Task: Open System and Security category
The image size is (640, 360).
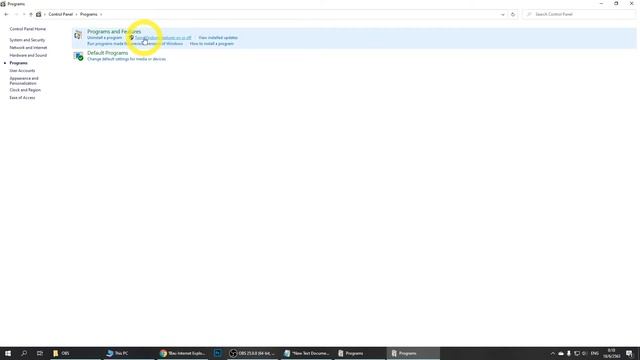Action: [x=27, y=40]
